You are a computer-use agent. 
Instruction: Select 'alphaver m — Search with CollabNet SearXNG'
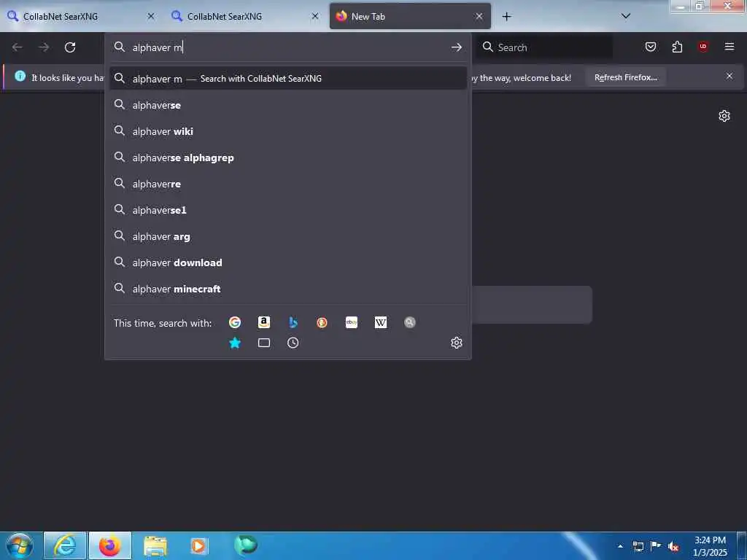287,79
